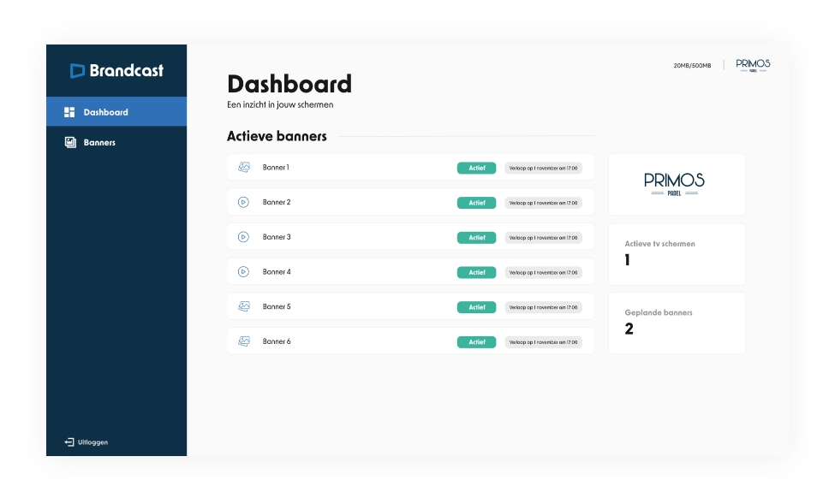
Task: Select the Primos Padel logo in header
Action: click(753, 65)
